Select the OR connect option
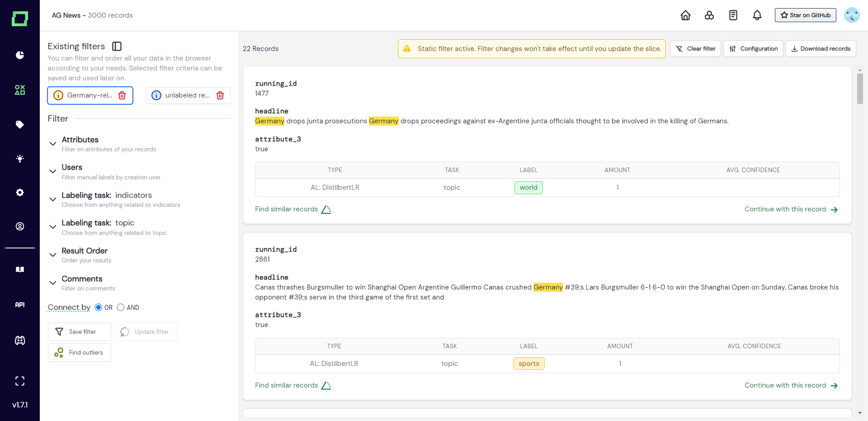The width and height of the screenshot is (868, 421). tap(99, 308)
